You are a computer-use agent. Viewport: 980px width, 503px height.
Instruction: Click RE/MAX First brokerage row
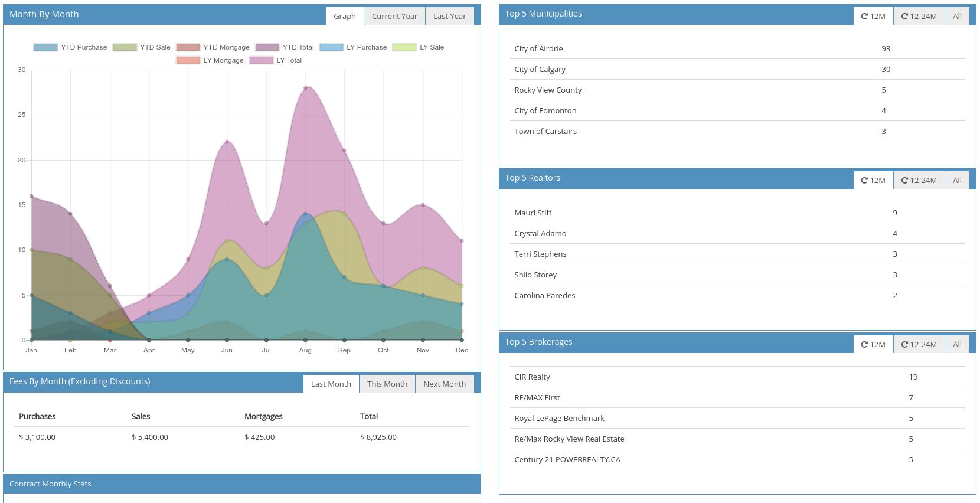[x=737, y=397]
